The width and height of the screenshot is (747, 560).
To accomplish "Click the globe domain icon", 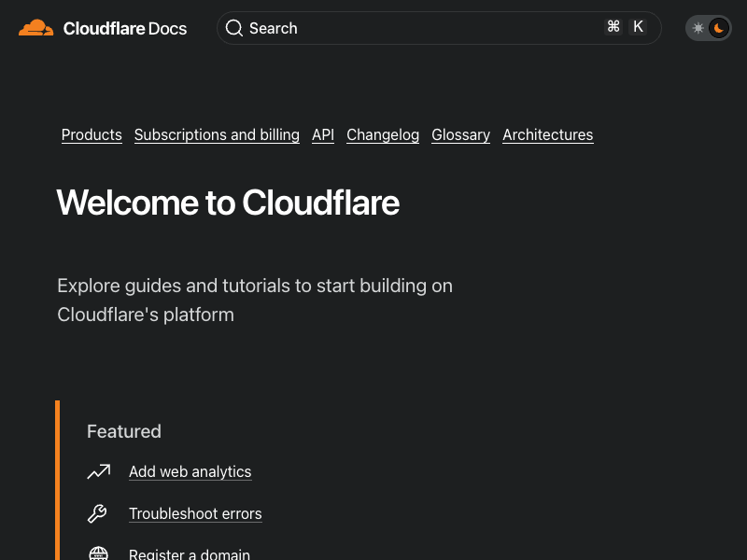I will pos(98,553).
